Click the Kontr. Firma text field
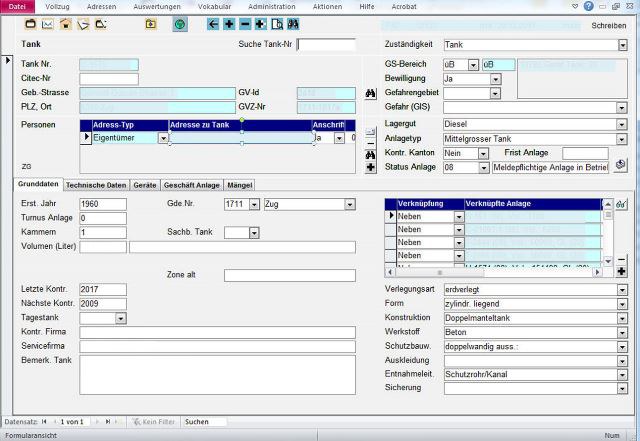Image resolution: width=640 pixels, height=441 pixels. point(217,332)
